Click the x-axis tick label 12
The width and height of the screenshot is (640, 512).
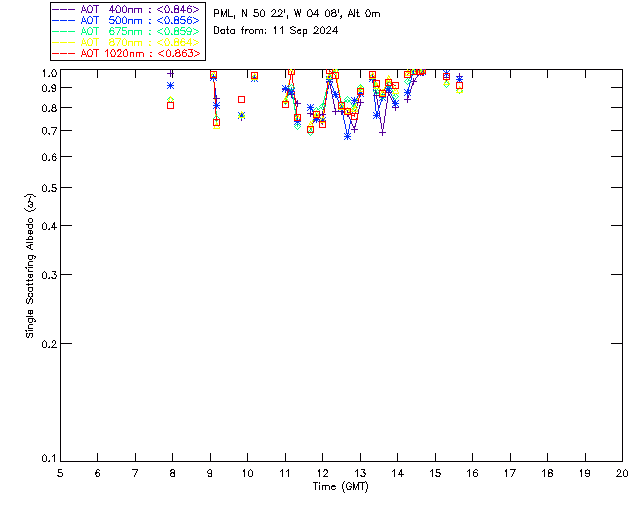(322, 473)
